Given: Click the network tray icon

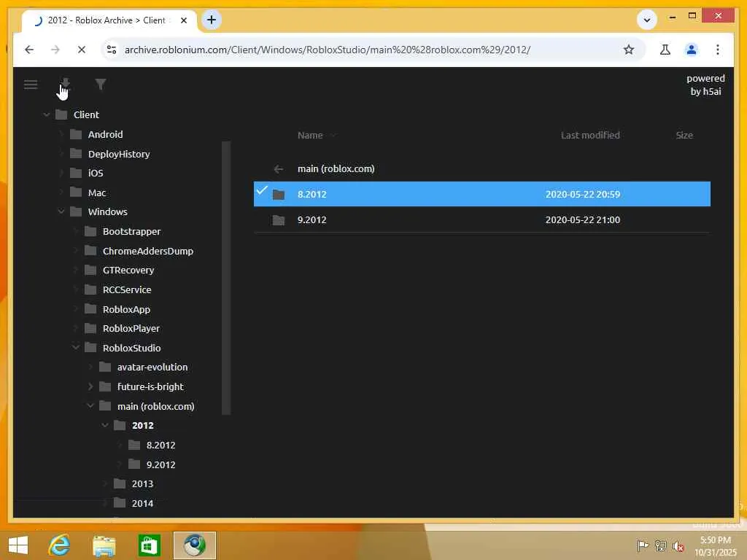Looking at the screenshot, I should click(660, 545).
